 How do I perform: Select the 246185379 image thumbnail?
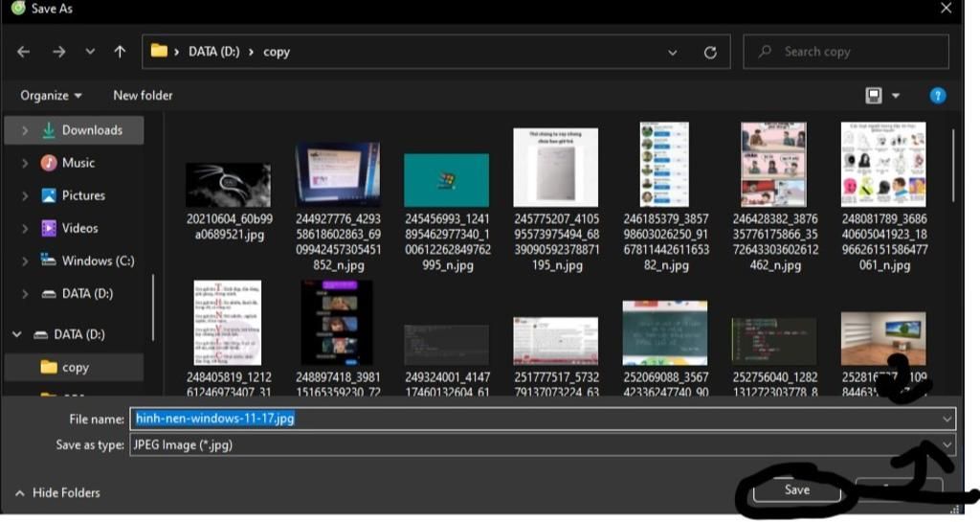664,165
